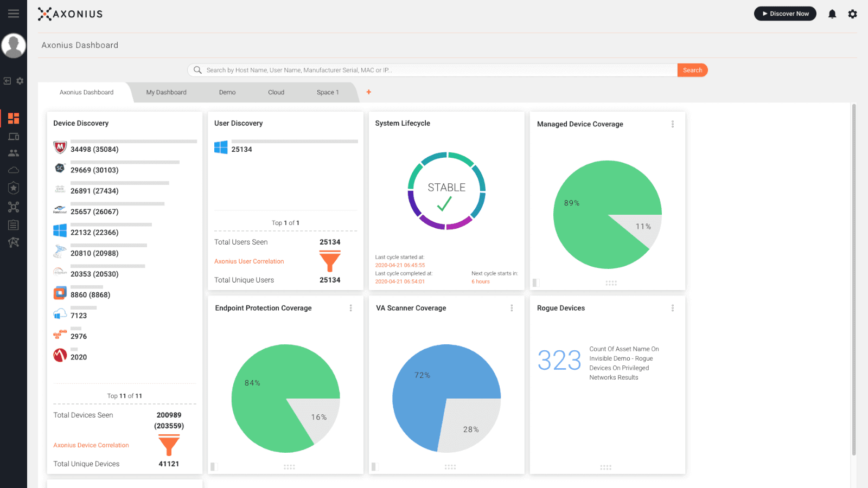Add a new dashboard space with the plus
This screenshot has height=488, width=868.
(x=369, y=92)
